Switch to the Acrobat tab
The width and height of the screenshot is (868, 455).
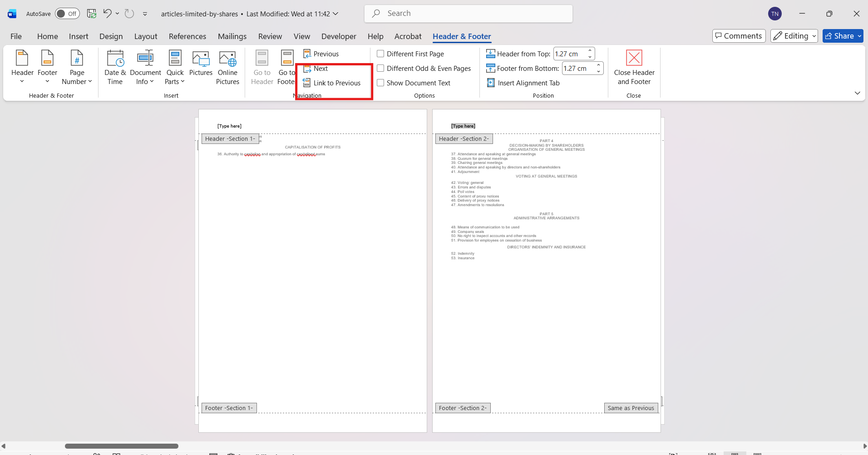point(408,36)
